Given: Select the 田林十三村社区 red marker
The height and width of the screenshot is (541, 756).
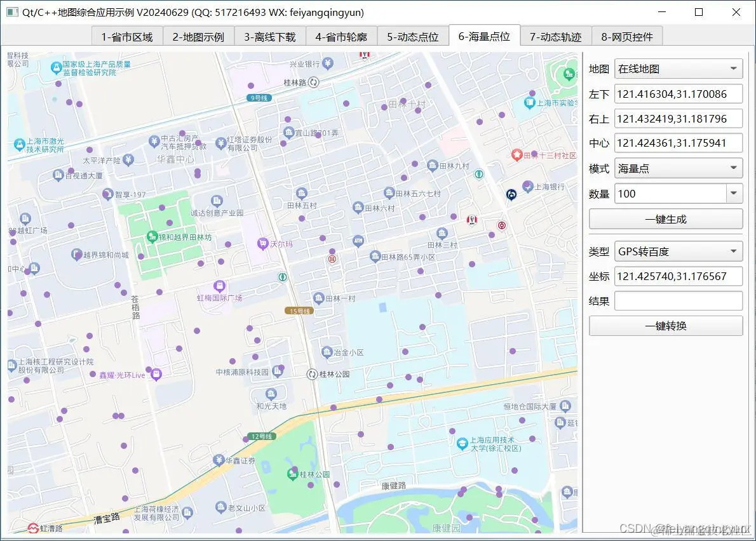Looking at the screenshot, I should (516, 154).
